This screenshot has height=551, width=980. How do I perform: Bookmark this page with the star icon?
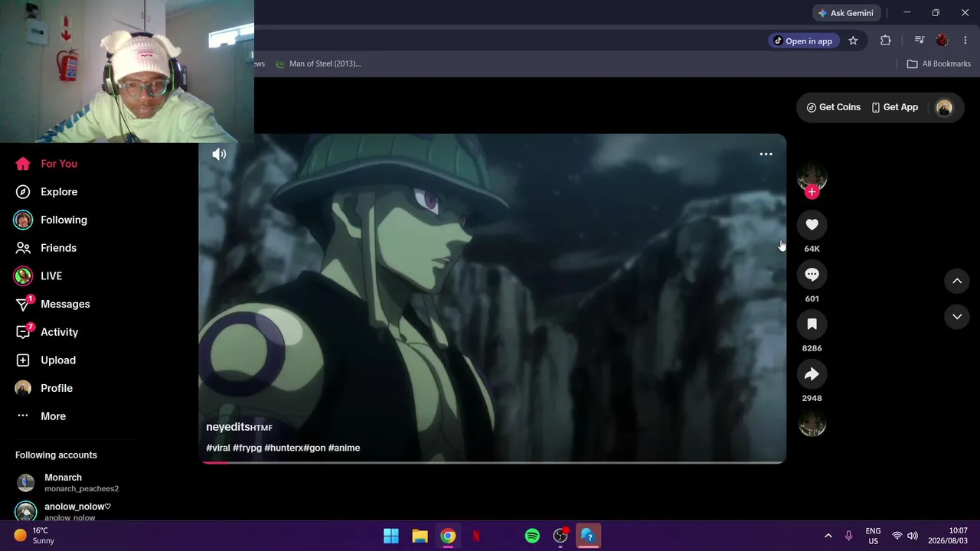[x=853, y=41]
